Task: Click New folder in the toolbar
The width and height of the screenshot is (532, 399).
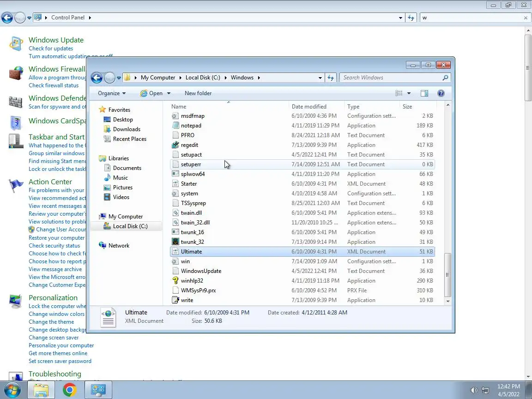Action: [x=198, y=93]
